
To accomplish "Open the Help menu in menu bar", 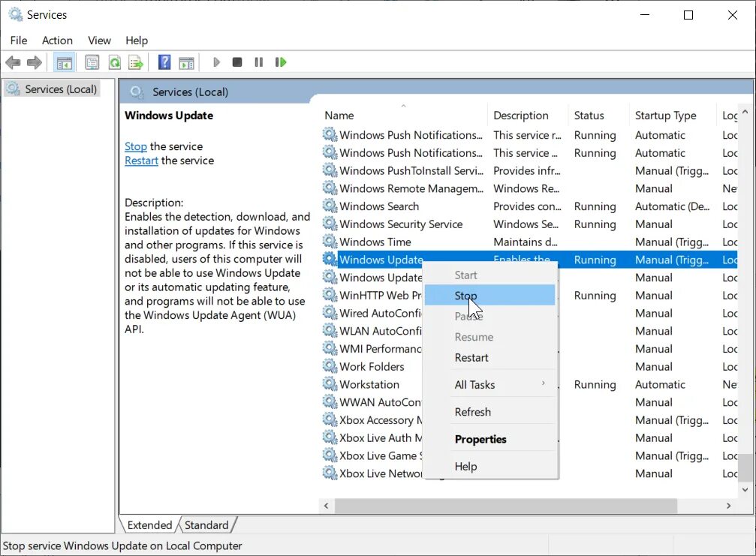I will [137, 41].
